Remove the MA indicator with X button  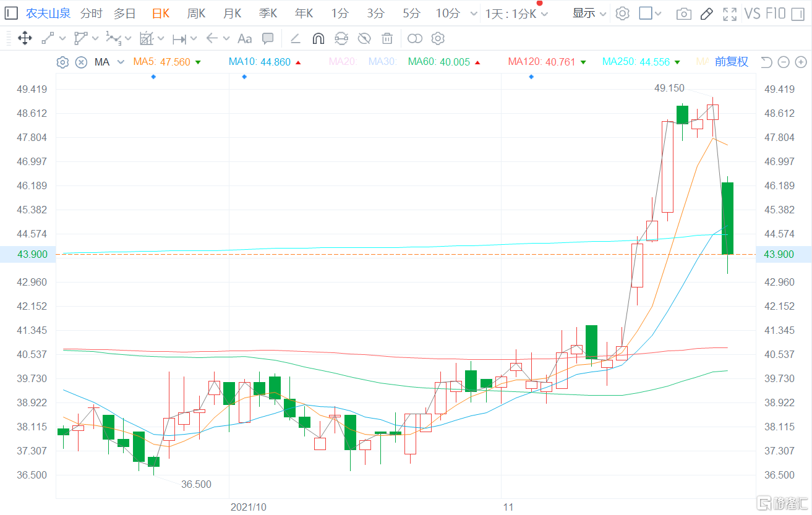[81, 62]
